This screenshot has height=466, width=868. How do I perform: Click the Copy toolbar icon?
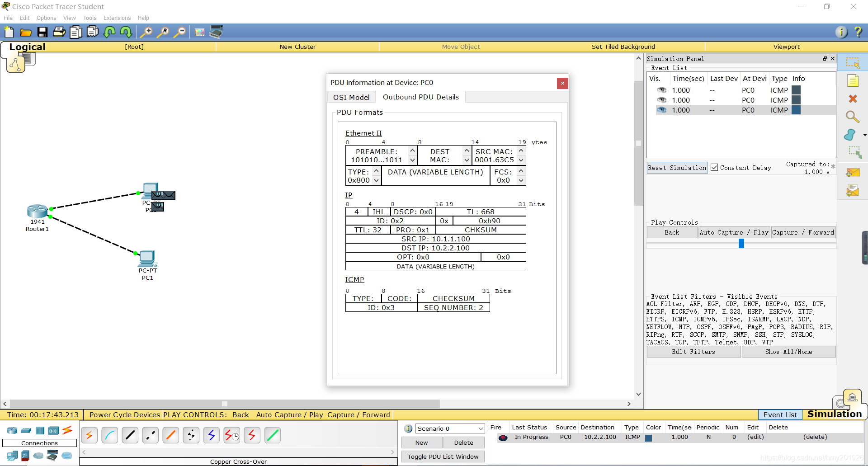coord(76,32)
